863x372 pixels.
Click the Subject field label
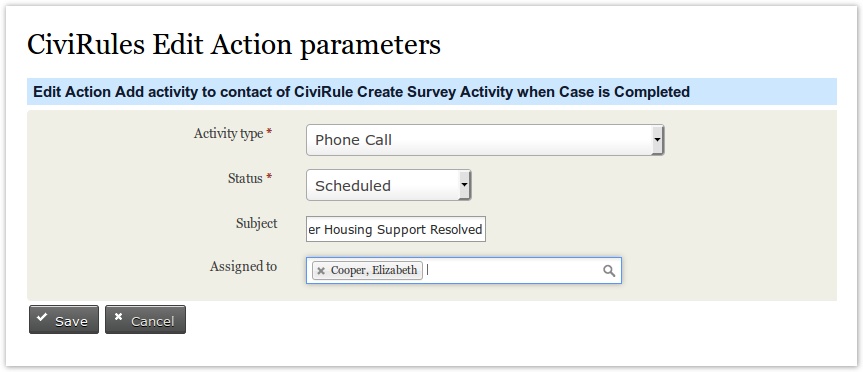pyautogui.click(x=256, y=223)
